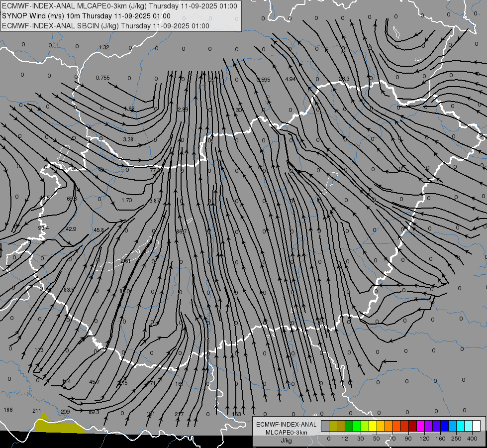Select the bright green legend swatch

[357, 426]
